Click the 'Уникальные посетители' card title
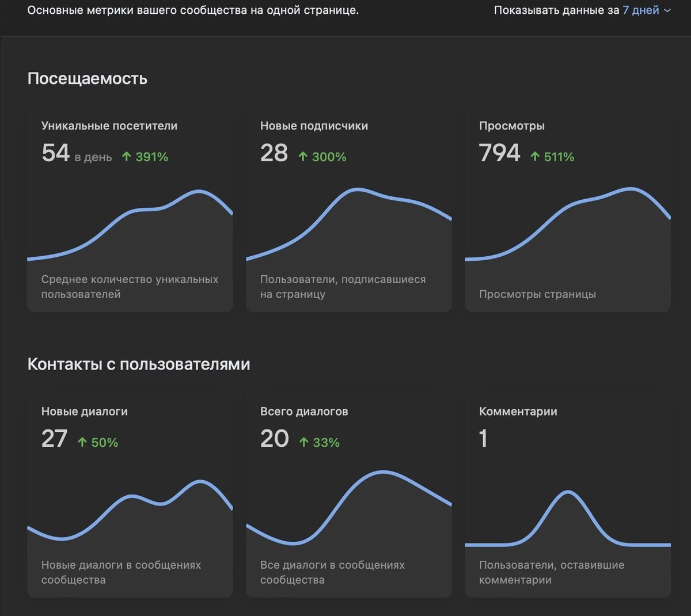Screen dimensions: 691x616 coord(109,126)
